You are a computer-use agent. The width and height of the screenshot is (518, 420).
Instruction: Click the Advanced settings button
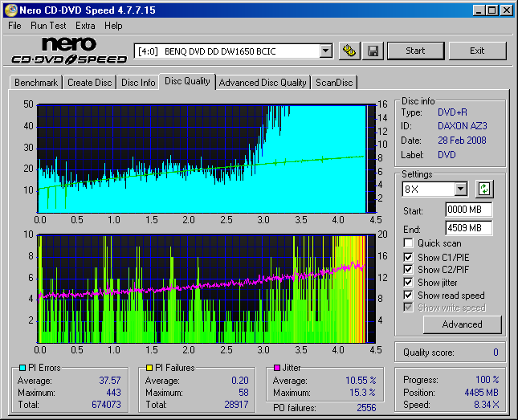click(462, 324)
